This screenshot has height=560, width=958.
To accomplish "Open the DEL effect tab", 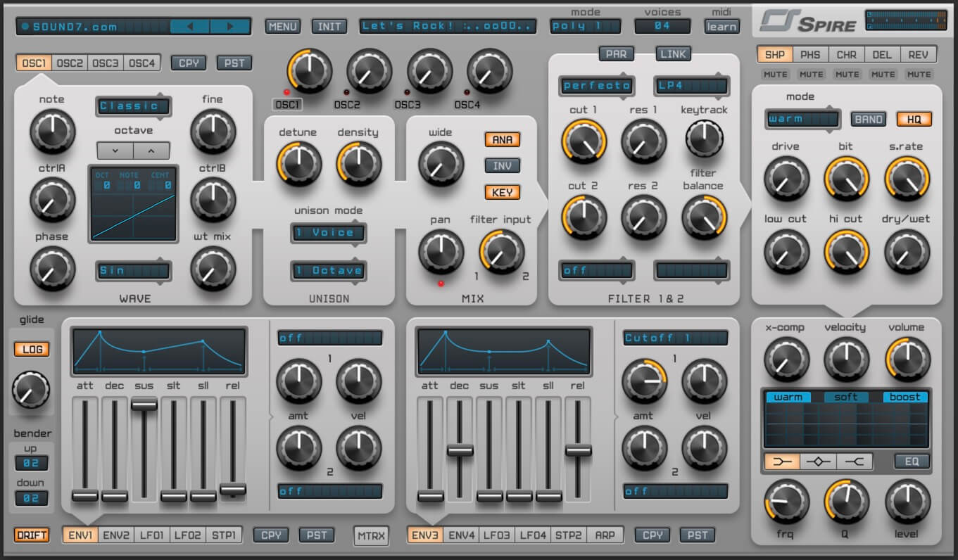I will pyautogui.click(x=883, y=54).
